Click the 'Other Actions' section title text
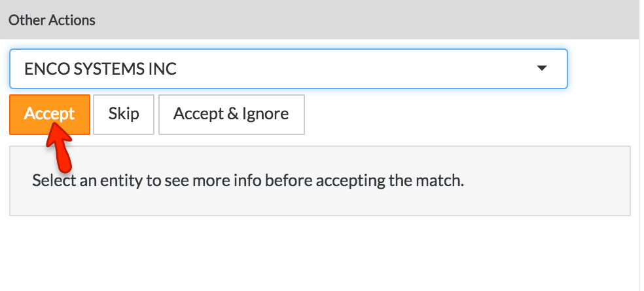This screenshot has width=644, height=291. [x=52, y=20]
